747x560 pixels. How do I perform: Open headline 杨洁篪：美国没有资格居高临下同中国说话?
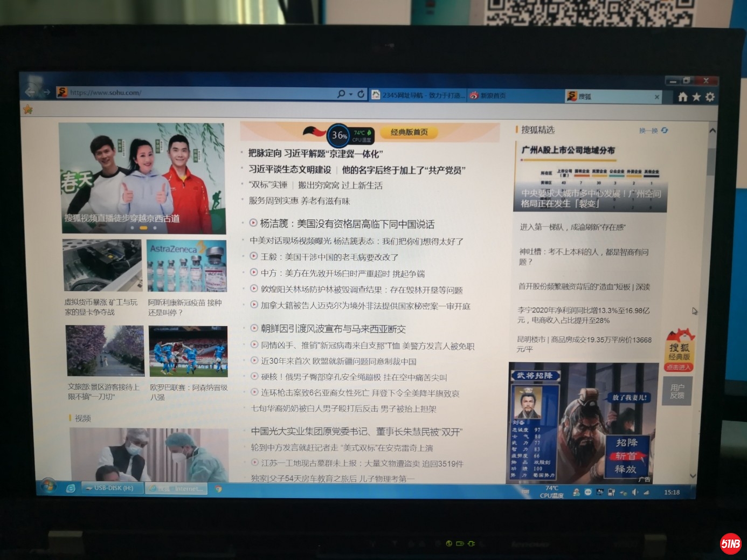click(x=347, y=224)
